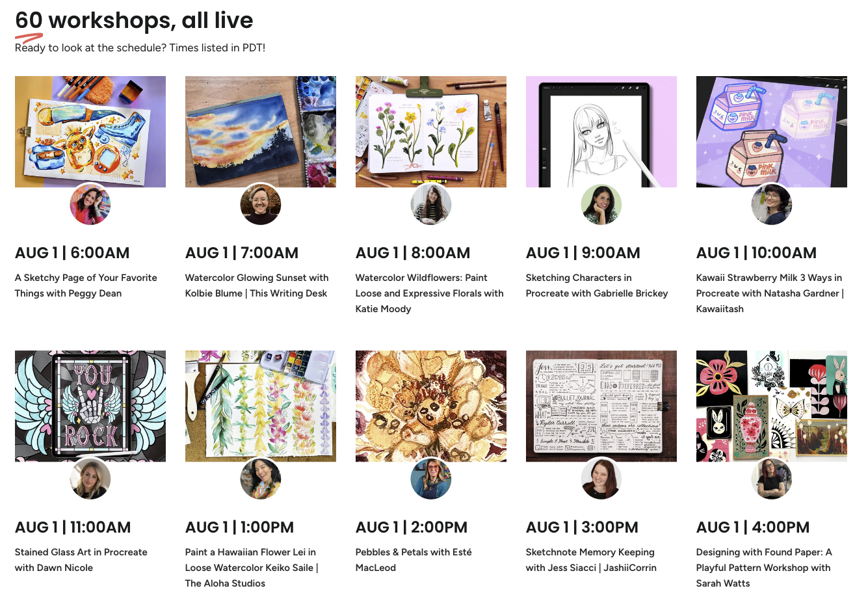Open Pebbles & Petals workshop link
This screenshot has height=610, width=868.
414,560
